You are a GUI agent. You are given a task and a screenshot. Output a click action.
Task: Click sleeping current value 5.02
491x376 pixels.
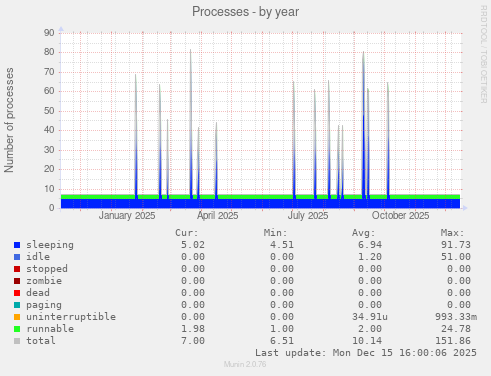click(193, 245)
